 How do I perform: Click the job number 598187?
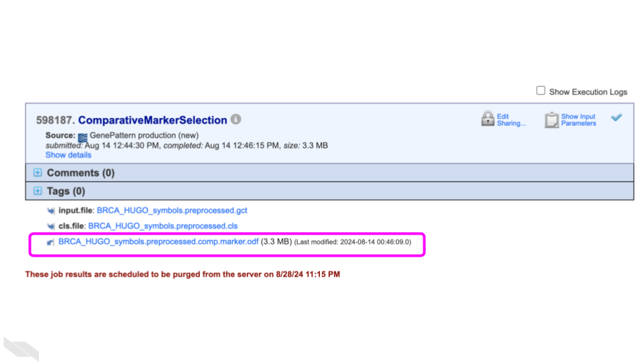pos(56,120)
